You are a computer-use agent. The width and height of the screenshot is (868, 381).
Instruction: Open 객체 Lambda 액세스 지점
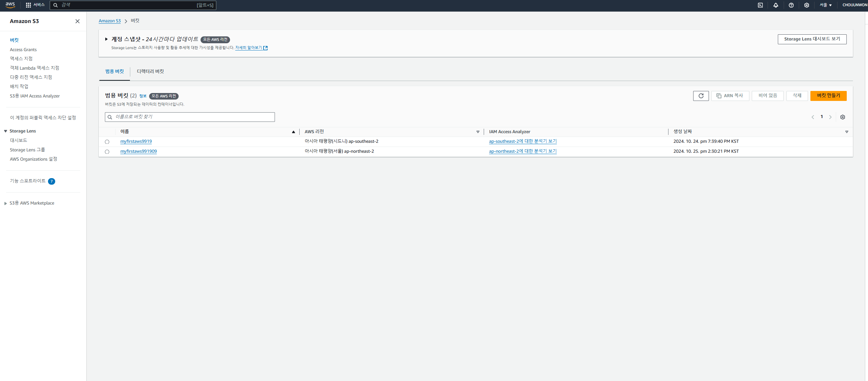[x=35, y=68]
